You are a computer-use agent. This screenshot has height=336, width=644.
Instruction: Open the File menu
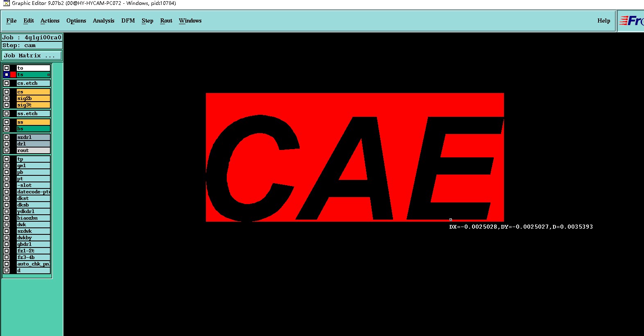pos(11,20)
